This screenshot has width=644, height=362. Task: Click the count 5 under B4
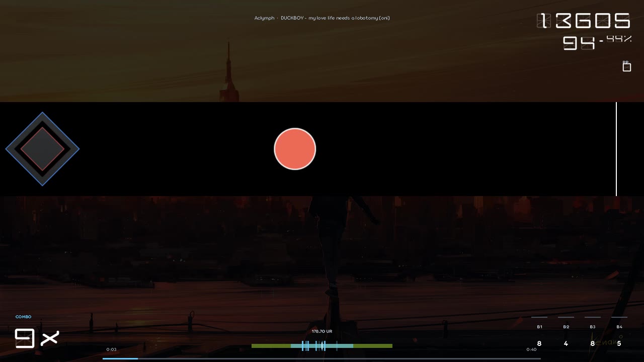(x=619, y=344)
